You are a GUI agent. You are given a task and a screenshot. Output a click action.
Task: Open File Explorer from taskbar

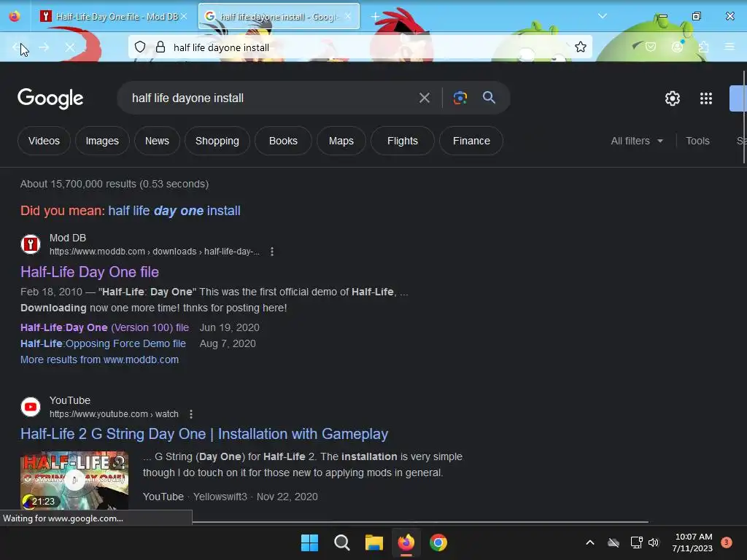tap(374, 542)
